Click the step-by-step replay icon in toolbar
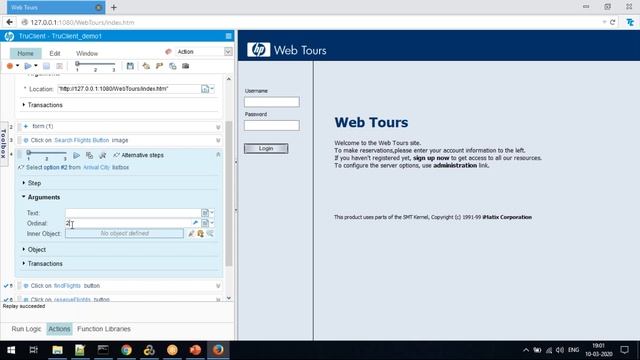640x360 pixels. [60, 66]
